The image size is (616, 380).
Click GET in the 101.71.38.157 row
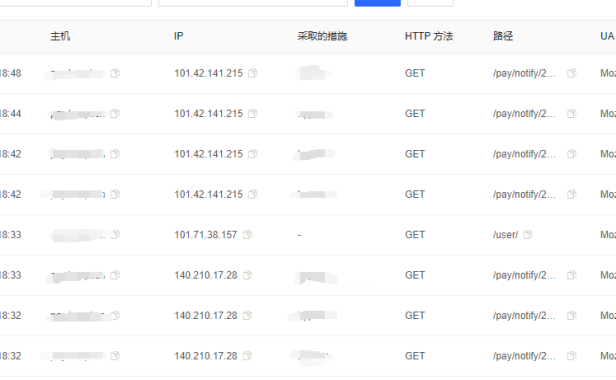click(x=415, y=235)
